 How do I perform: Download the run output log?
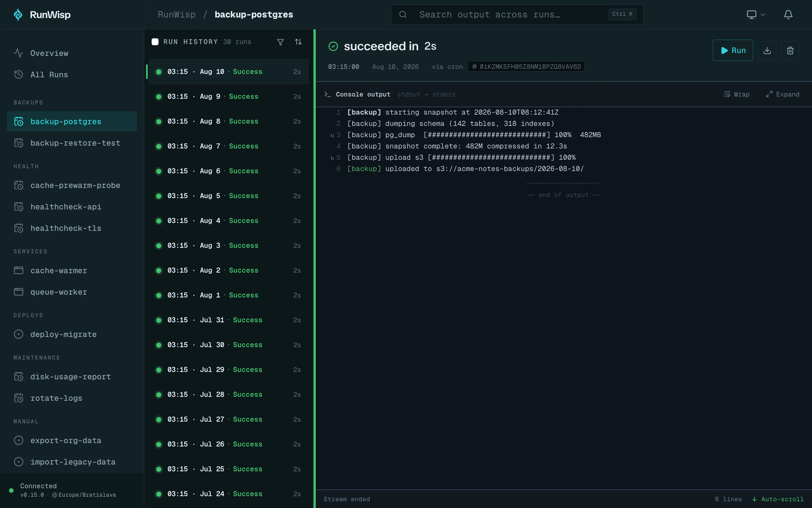pyautogui.click(x=767, y=51)
